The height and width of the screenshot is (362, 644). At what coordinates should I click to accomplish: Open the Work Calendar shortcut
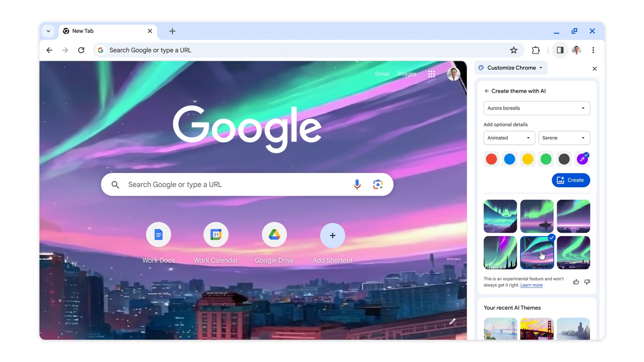tap(216, 235)
